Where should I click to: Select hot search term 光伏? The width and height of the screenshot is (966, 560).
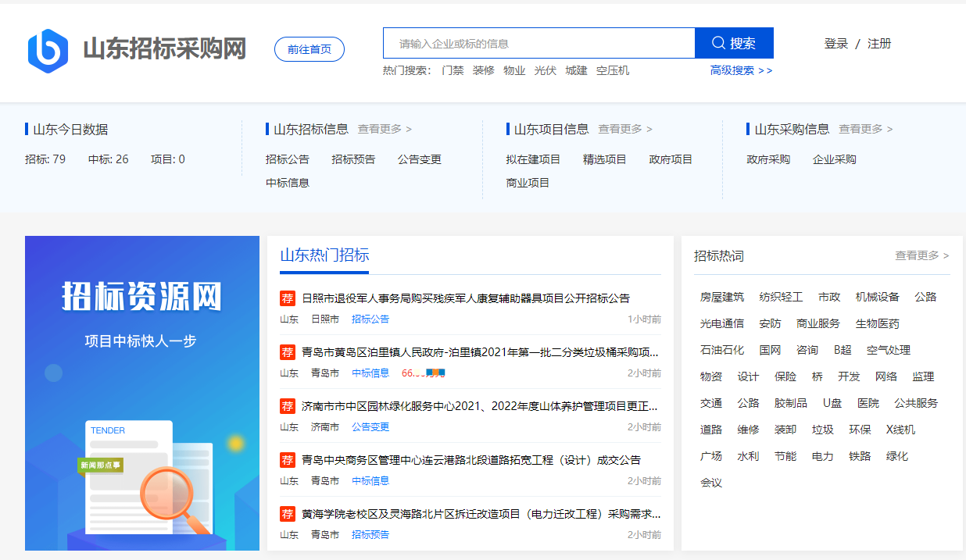tap(545, 70)
